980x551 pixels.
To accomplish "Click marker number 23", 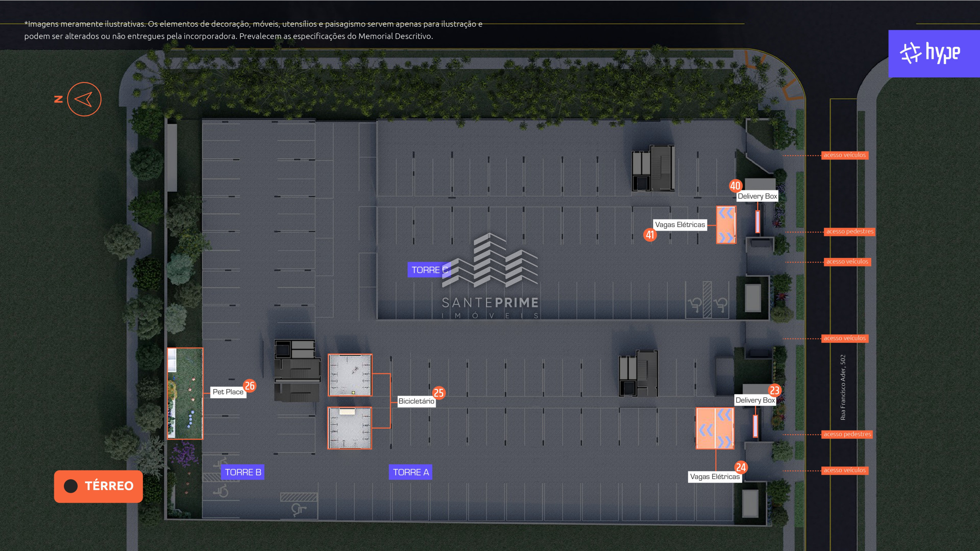I will [x=774, y=390].
